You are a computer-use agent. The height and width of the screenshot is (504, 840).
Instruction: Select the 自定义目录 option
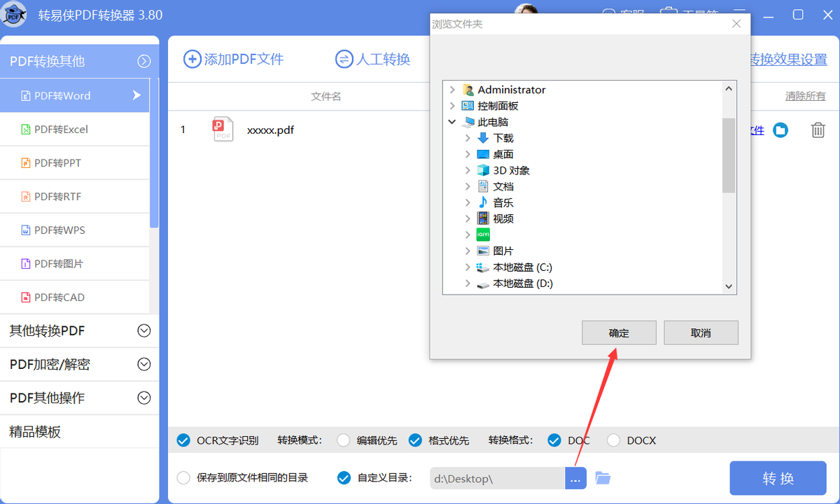coord(344,478)
